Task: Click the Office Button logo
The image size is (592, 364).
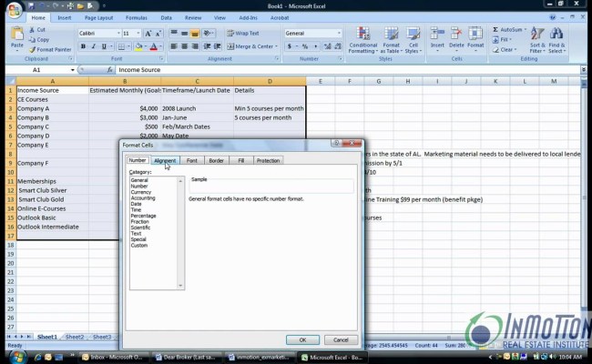Action: coord(14,10)
